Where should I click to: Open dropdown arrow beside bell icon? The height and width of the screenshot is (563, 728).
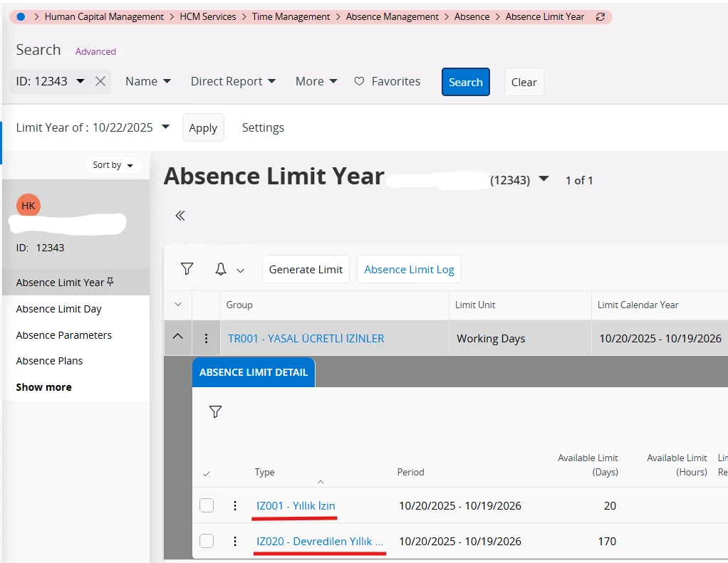tap(241, 270)
